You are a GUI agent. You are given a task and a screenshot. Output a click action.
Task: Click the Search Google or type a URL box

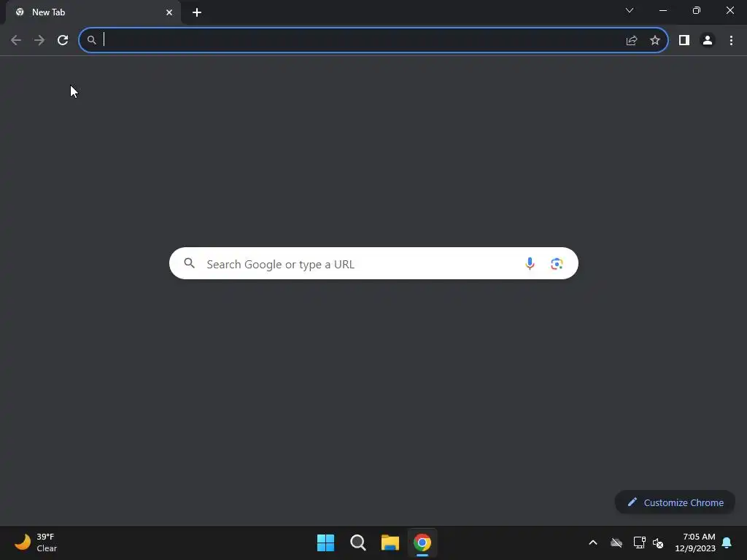[x=373, y=263]
